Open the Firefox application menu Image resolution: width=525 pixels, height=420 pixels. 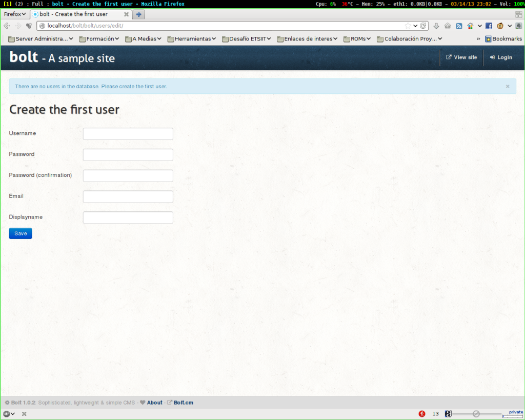tap(15, 14)
